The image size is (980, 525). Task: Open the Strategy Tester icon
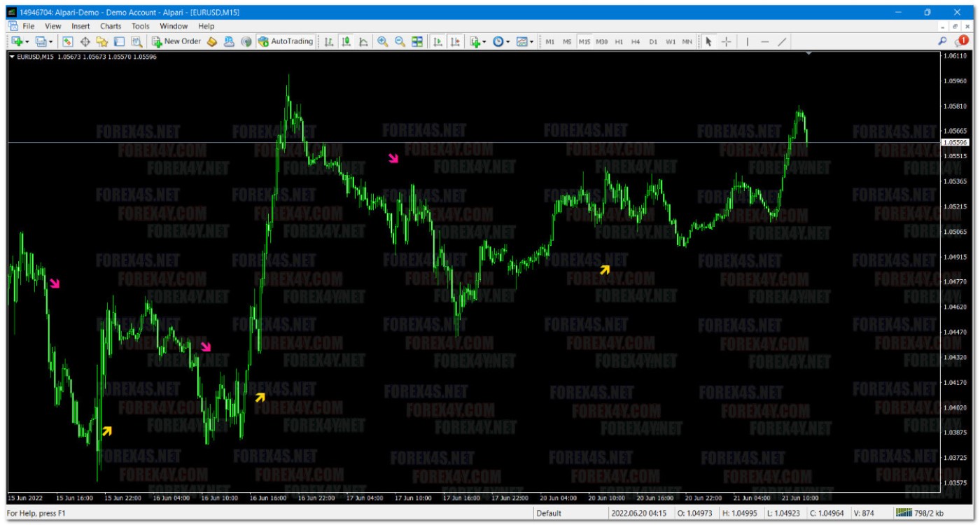(136, 42)
